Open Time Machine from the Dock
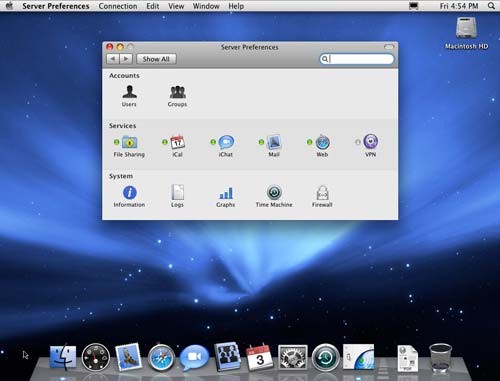The height and width of the screenshot is (381, 500). coord(326,357)
